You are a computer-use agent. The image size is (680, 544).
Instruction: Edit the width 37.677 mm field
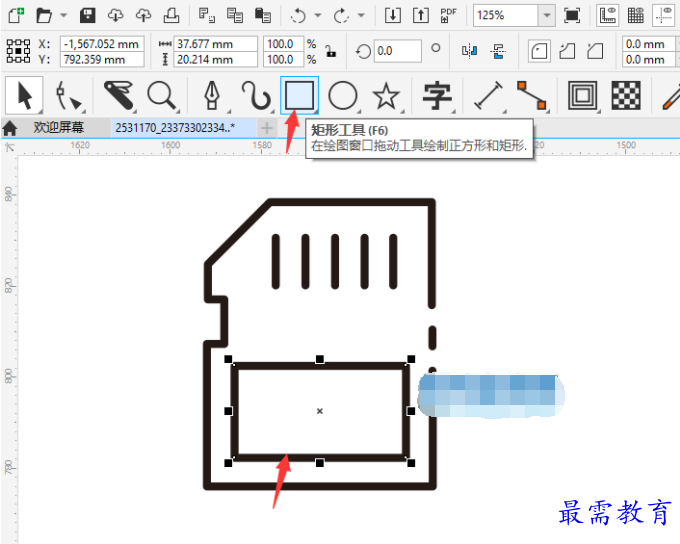point(216,44)
